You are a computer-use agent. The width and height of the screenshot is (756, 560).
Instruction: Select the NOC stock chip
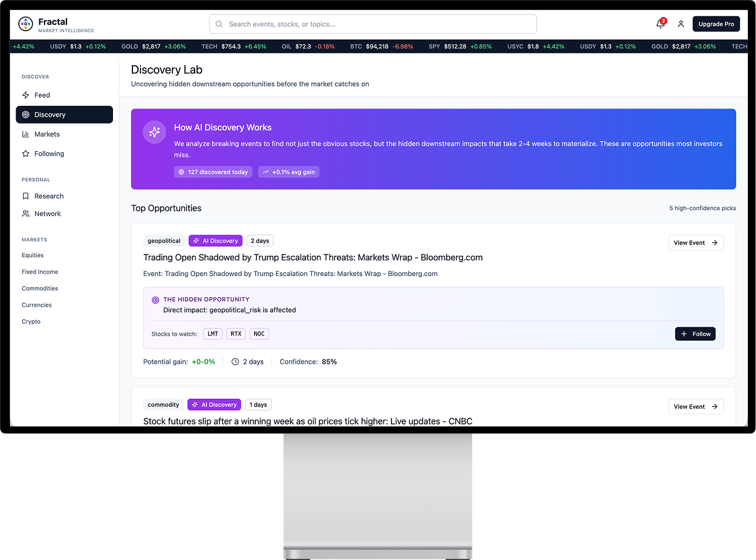click(x=259, y=334)
